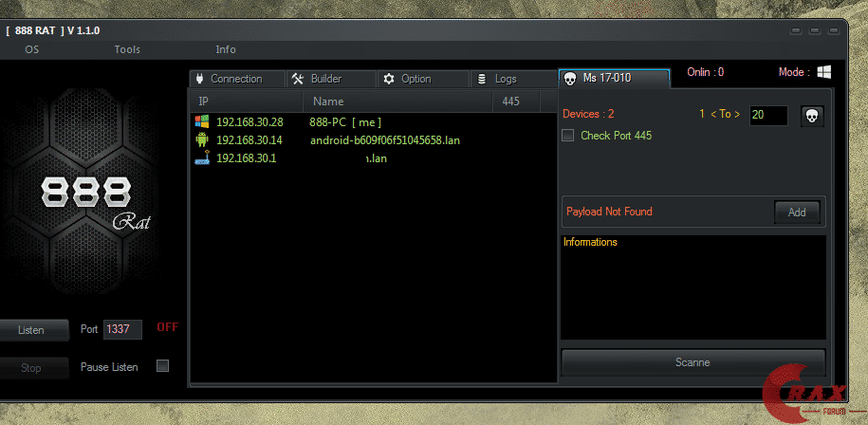
Task: Switch to the Connection tab
Action: (x=236, y=79)
